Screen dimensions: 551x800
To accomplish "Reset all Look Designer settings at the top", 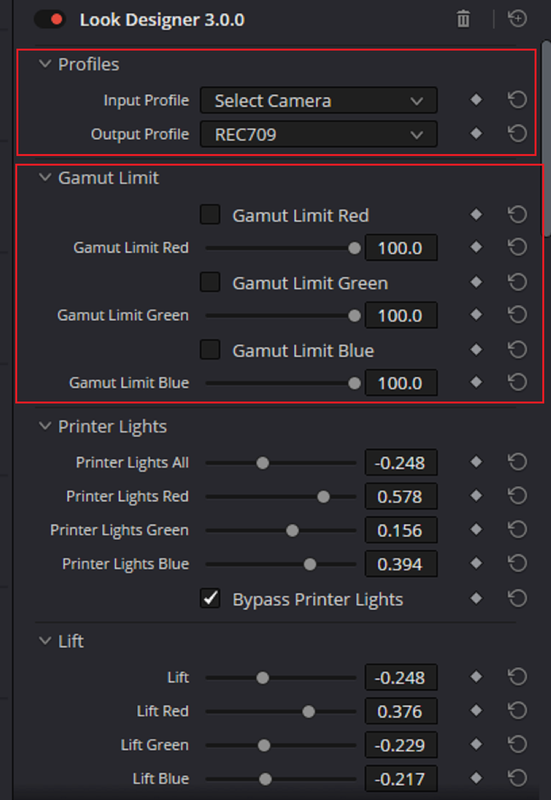I will (x=517, y=19).
